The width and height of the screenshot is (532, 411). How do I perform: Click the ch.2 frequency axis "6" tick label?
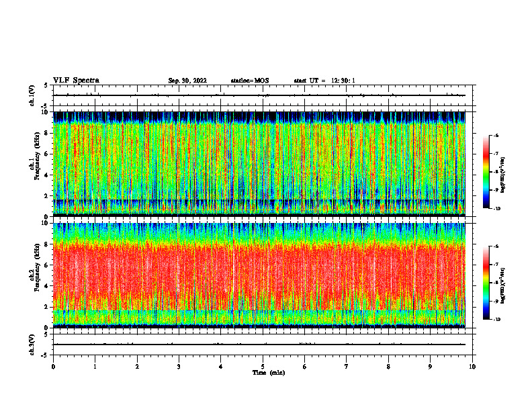(46, 265)
